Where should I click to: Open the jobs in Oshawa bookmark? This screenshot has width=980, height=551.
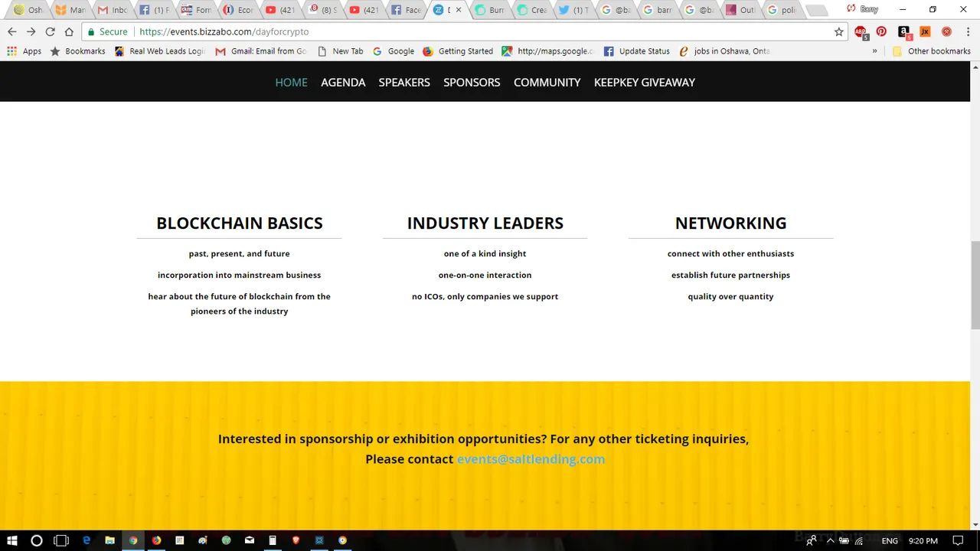click(x=724, y=51)
